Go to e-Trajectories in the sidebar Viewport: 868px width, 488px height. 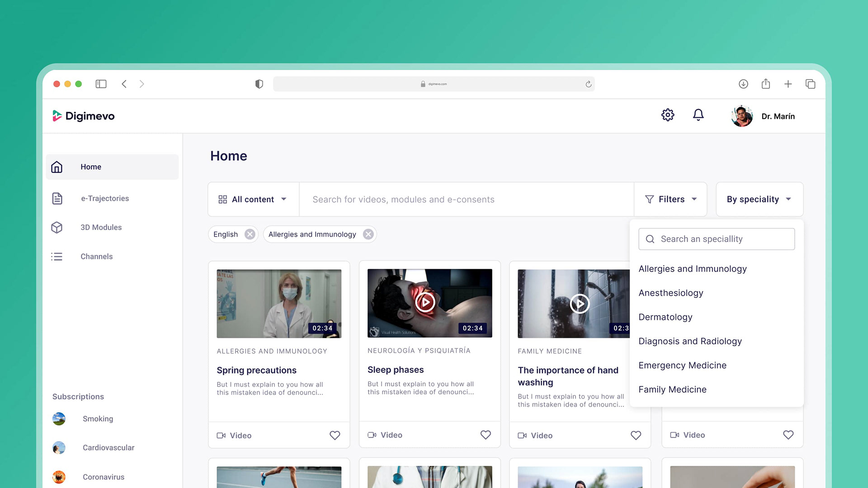[x=104, y=198]
